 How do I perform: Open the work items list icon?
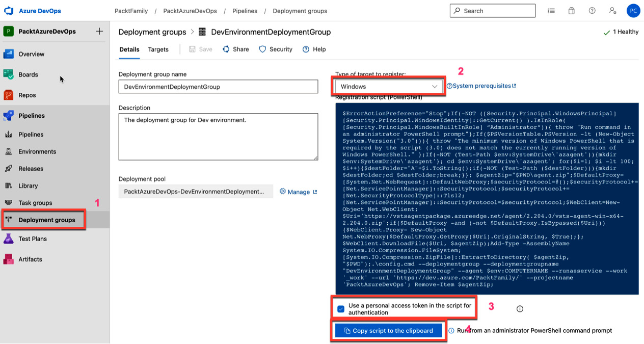[x=551, y=11]
